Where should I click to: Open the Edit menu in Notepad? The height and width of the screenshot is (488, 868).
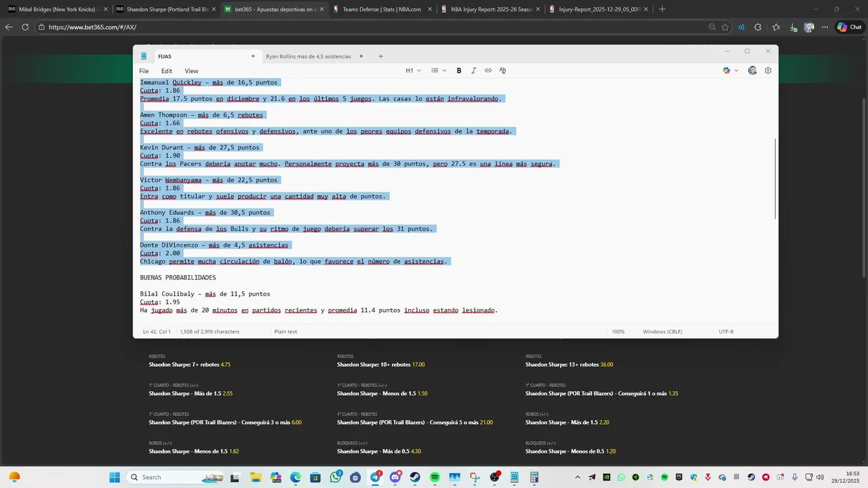point(167,70)
